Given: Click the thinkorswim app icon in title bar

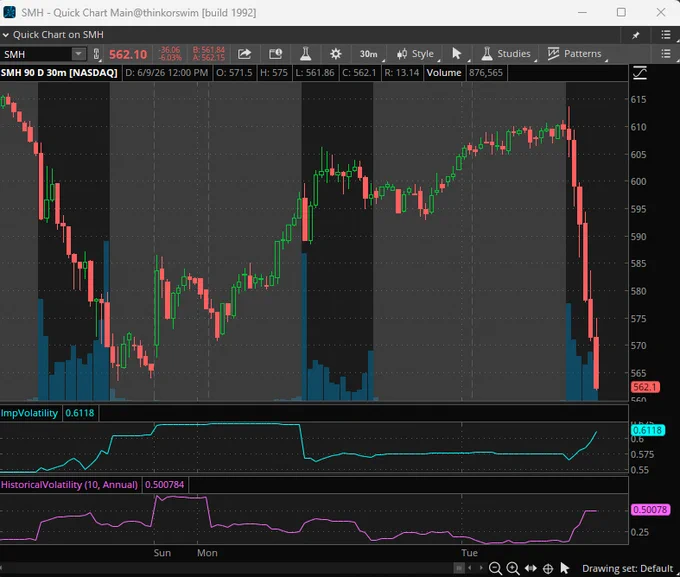Looking at the screenshot, I should click(9, 12).
